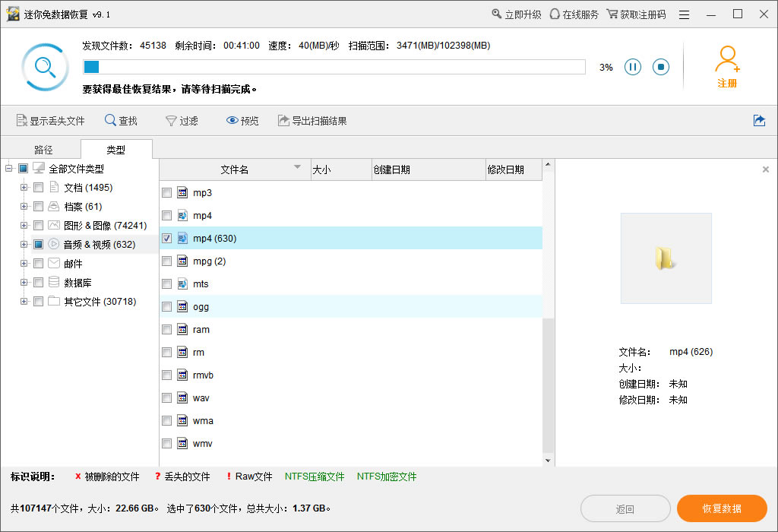Expand the 音频 & 视频 tree node

point(23,244)
